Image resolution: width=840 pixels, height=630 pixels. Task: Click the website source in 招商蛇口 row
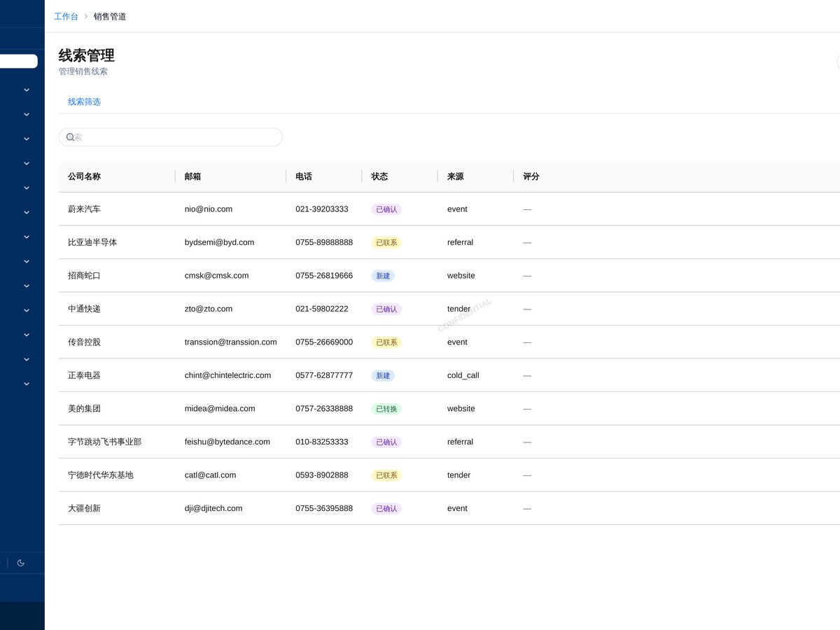461,276
